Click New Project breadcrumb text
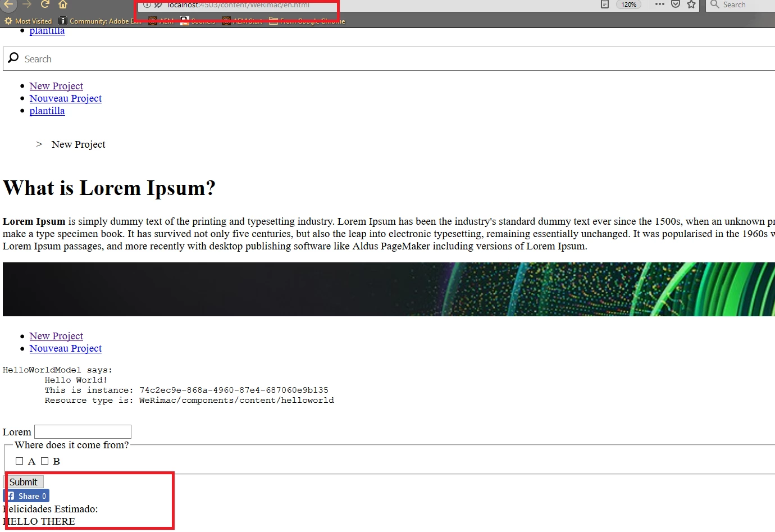The image size is (775, 532). (79, 144)
